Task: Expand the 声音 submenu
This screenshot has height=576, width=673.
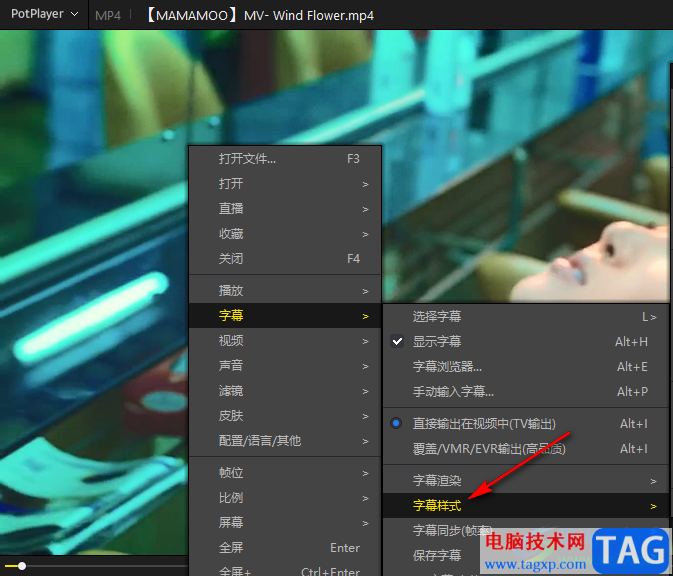Action: pos(285,366)
